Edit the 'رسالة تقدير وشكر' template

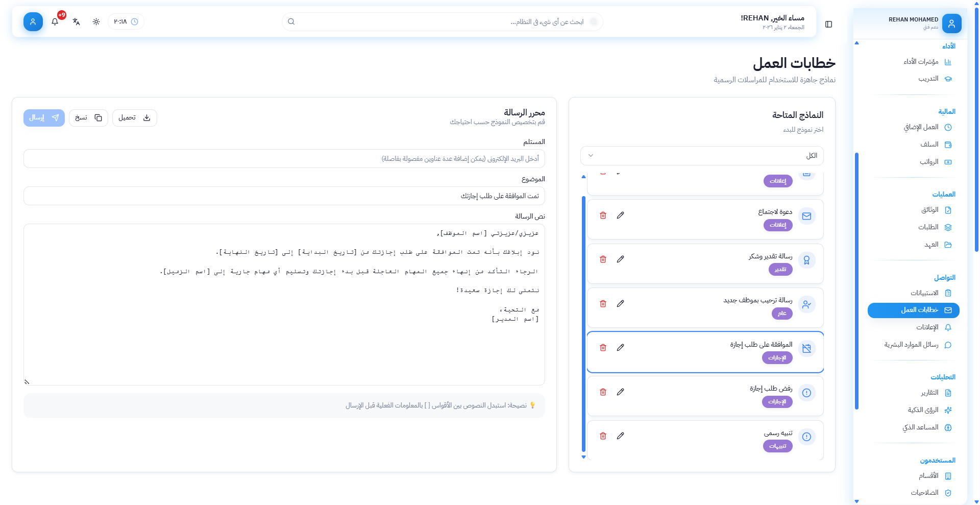pos(620,259)
